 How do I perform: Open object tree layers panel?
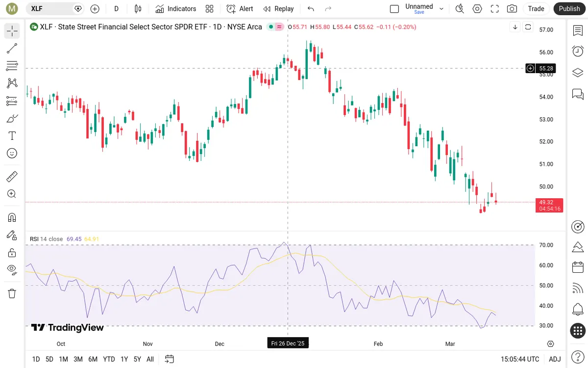[578, 73]
